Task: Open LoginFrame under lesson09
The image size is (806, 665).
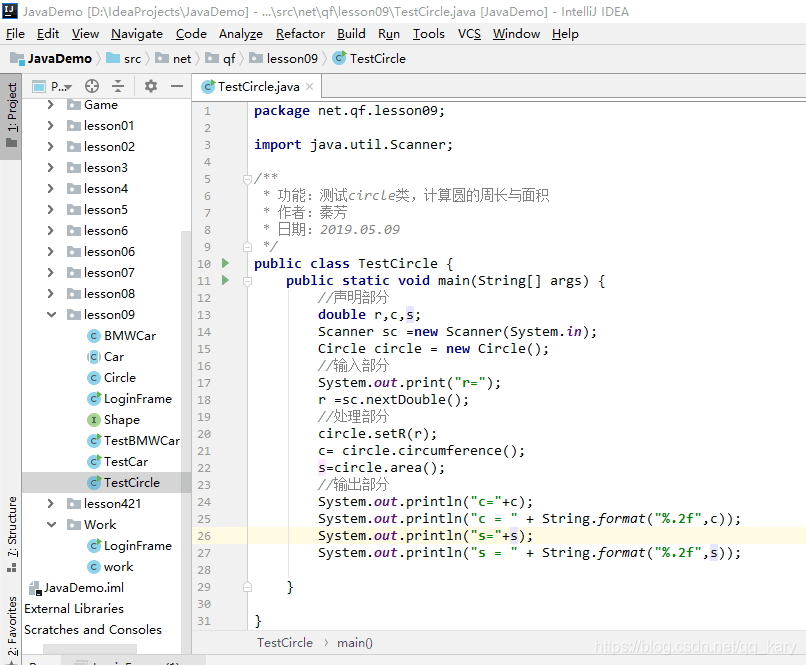Action: (x=130, y=399)
